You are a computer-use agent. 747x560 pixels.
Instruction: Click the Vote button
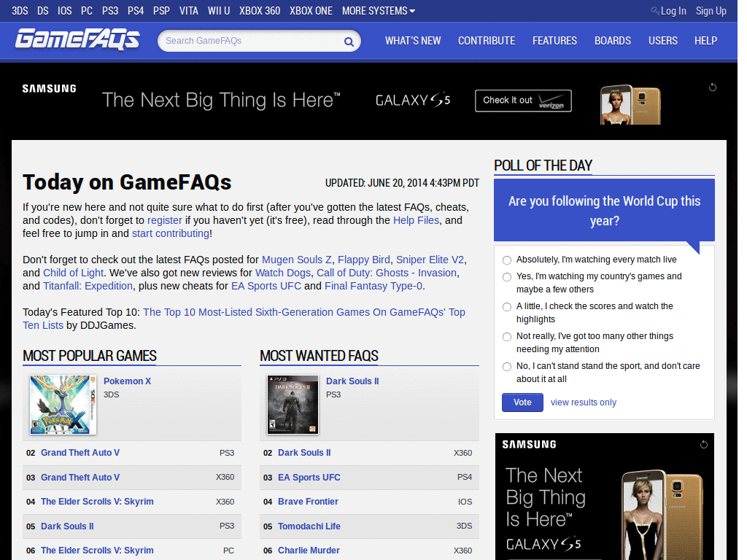click(x=522, y=402)
